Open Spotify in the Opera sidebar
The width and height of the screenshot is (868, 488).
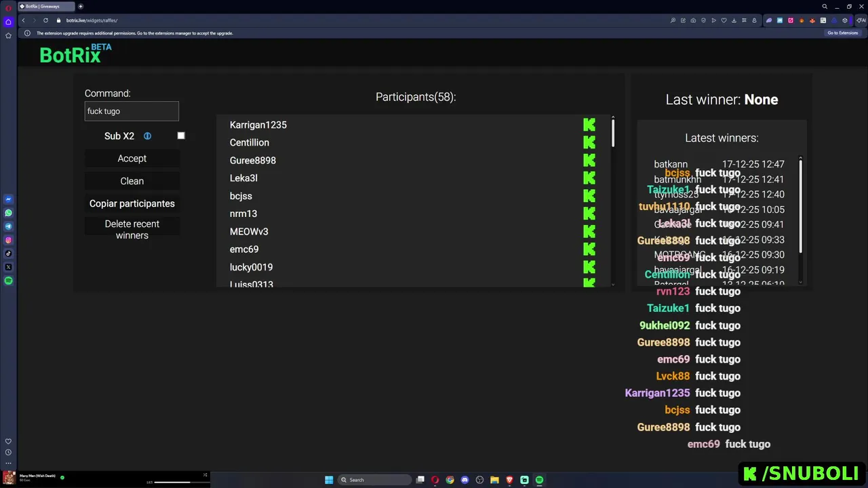8,281
